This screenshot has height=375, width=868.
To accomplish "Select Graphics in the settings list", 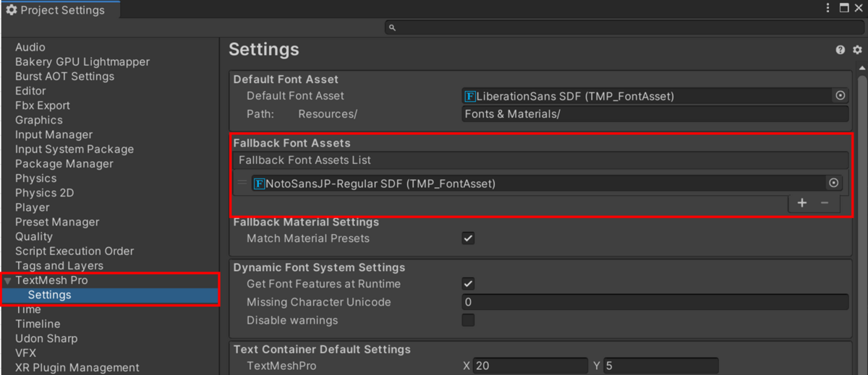I will point(39,120).
